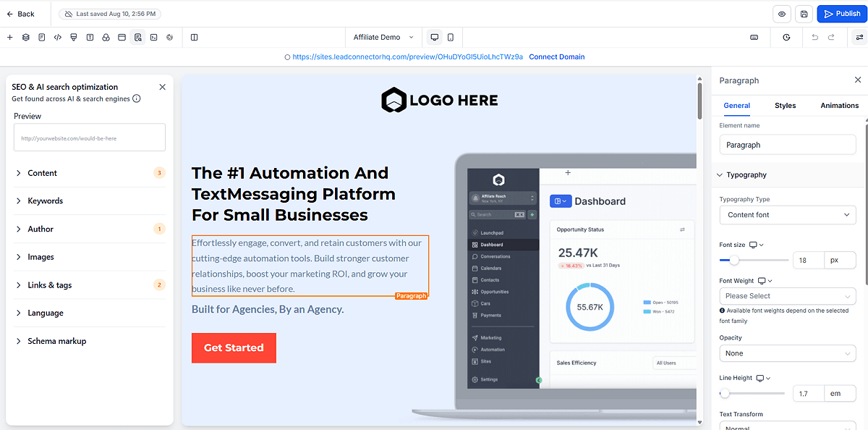Viewport: 868px width, 430px height.
Task: Open the Affiliate Demo page dropdown
Action: pyautogui.click(x=383, y=37)
